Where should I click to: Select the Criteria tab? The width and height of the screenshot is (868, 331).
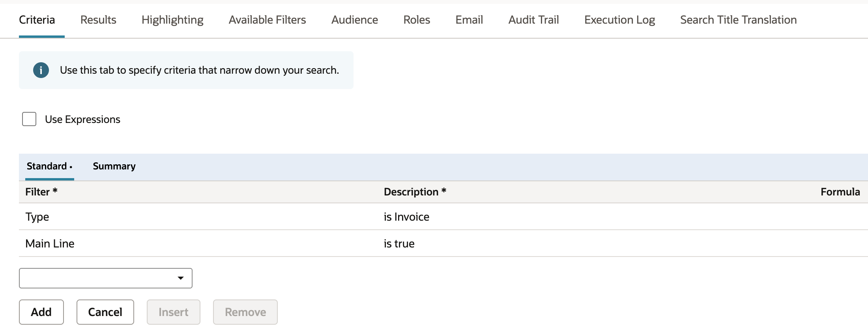click(x=37, y=20)
